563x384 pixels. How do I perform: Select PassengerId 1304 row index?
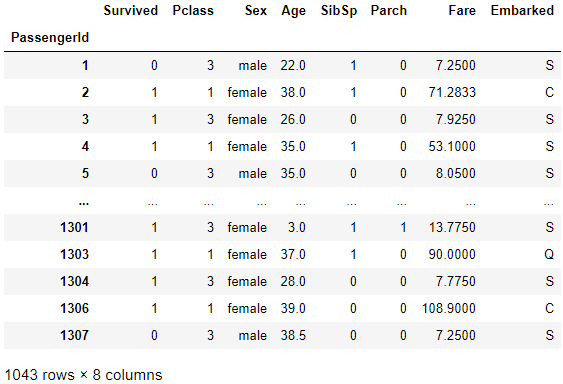tap(74, 281)
